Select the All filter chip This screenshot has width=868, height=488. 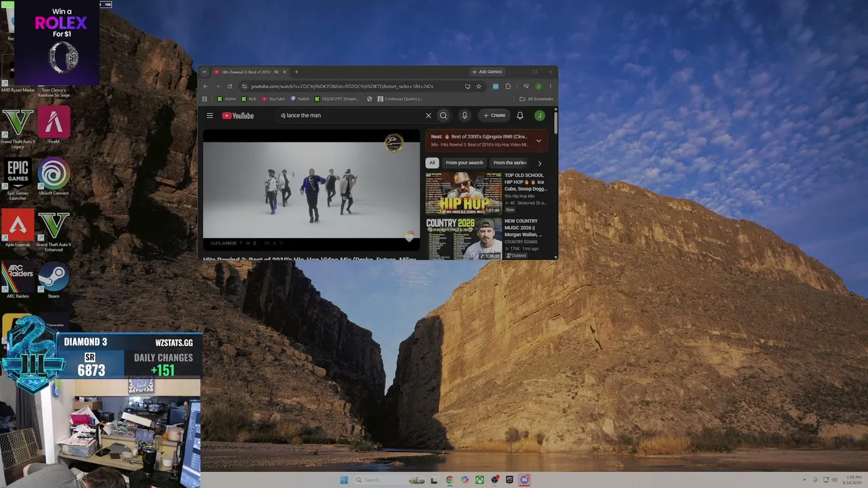pos(432,163)
